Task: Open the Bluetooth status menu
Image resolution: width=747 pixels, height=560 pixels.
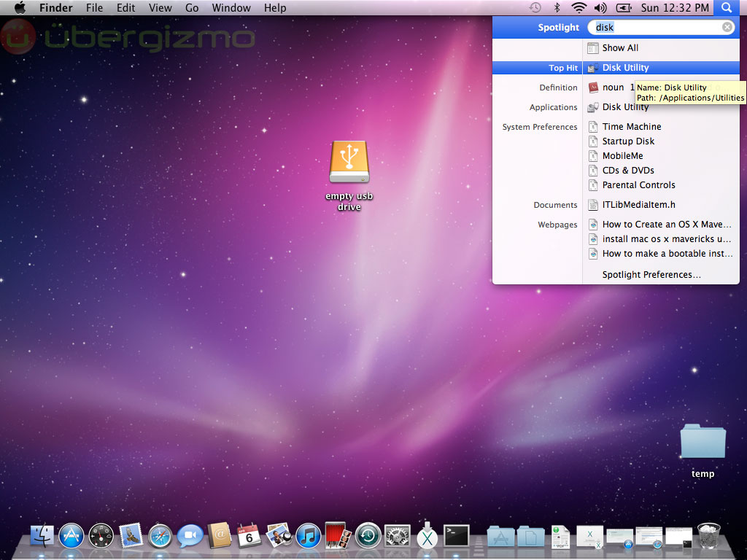Action: 557,8
